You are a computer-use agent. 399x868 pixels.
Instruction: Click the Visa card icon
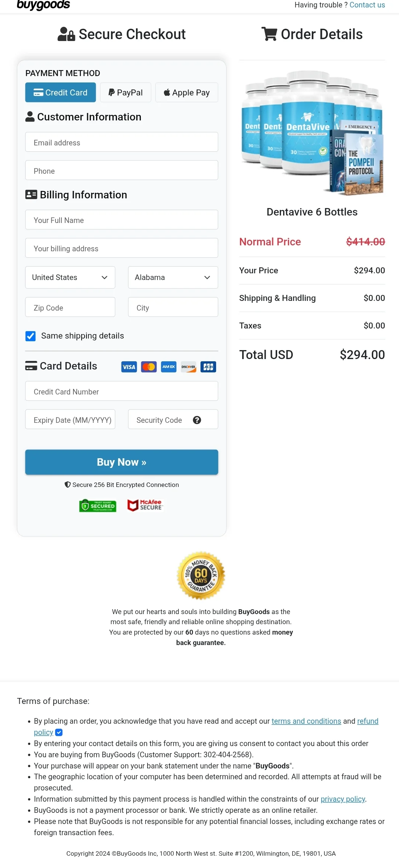click(x=129, y=367)
